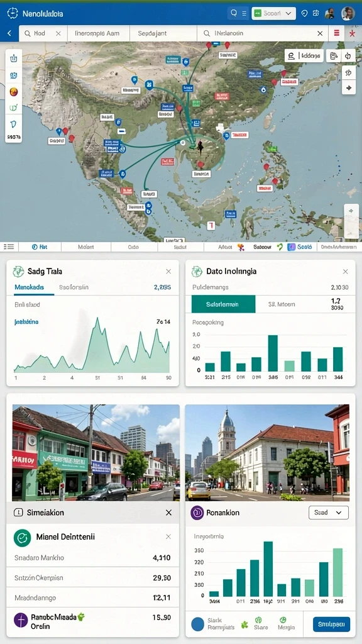
Task: Open the Stad dropdown
Action: (x=328, y=513)
